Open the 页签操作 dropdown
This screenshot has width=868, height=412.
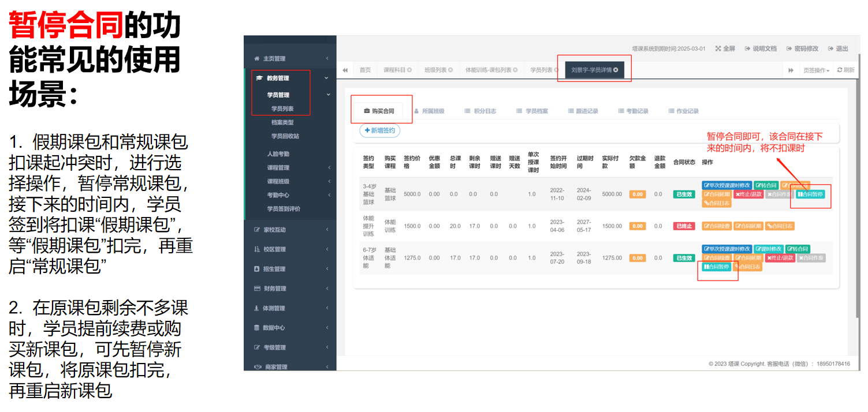[x=816, y=70]
